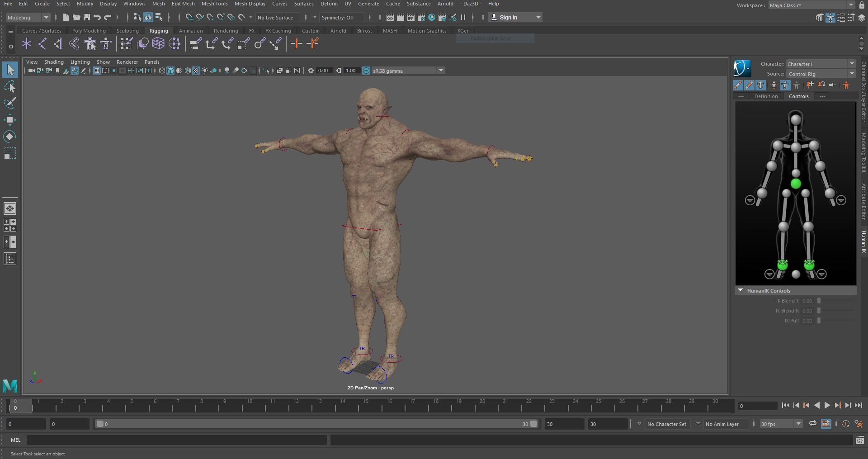The height and width of the screenshot is (459, 868).
Task: Click the Parent Constraint shelf icon
Action: (x=195, y=44)
